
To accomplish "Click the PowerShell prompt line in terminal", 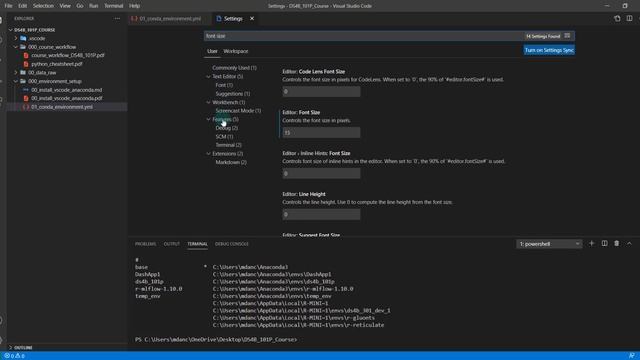I will coord(216,340).
